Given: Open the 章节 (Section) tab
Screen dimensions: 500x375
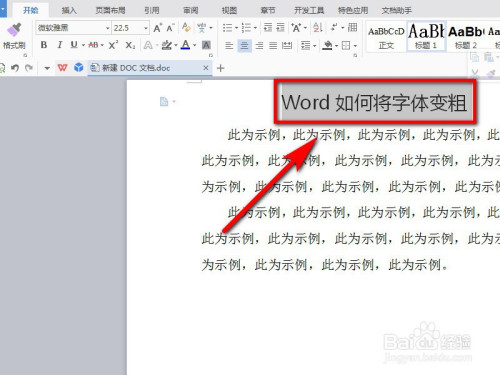Looking at the screenshot, I should [x=268, y=10].
